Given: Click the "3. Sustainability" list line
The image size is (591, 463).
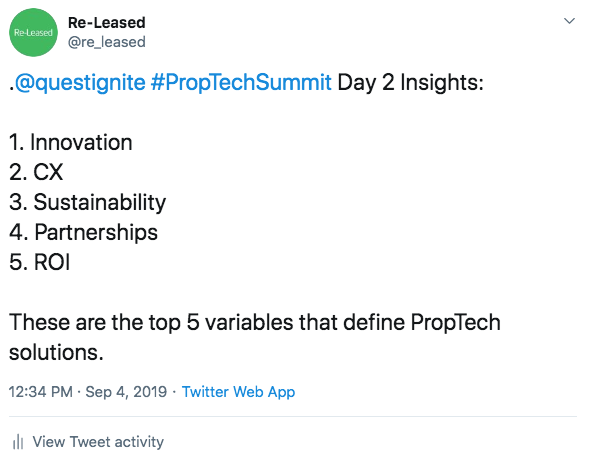Looking at the screenshot, I should tap(87, 202).
